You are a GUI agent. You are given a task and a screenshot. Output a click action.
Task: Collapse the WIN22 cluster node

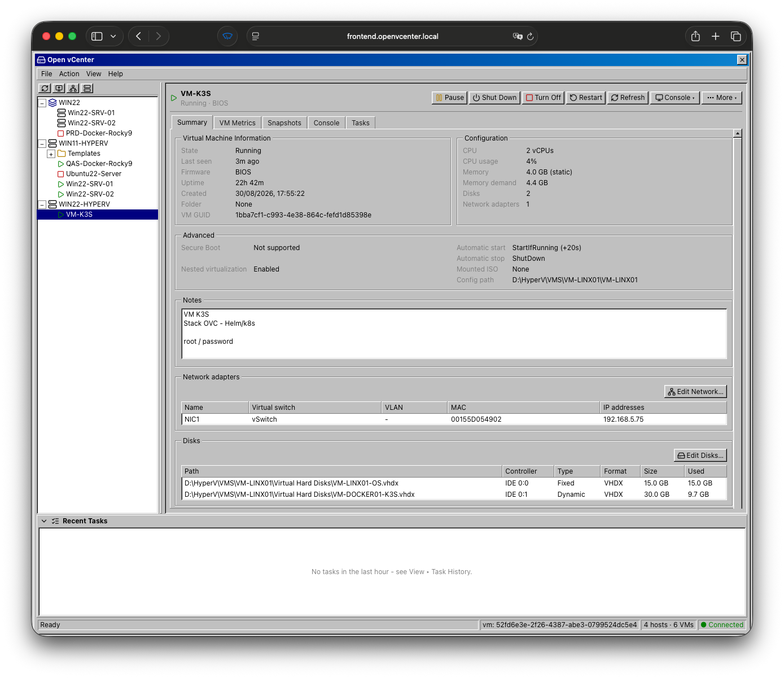42,103
